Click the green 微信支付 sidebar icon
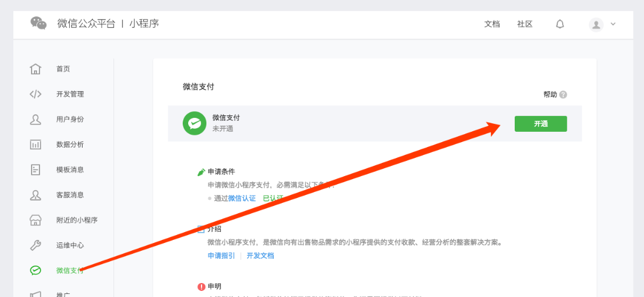The height and width of the screenshot is (297, 644). pyautogui.click(x=36, y=270)
